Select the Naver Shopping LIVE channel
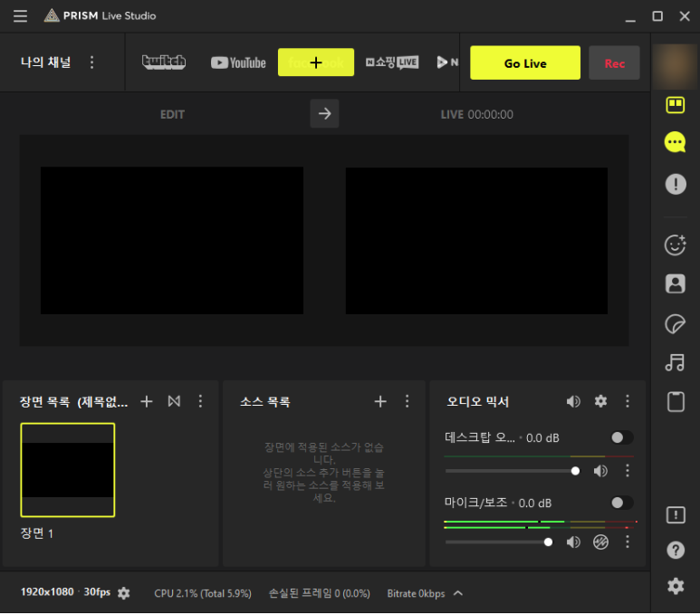The image size is (700, 614). [392, 62]
